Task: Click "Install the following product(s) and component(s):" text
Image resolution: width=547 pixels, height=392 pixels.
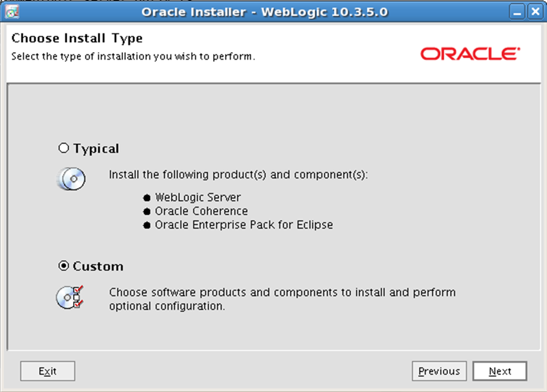Action: tap(238, 174)
